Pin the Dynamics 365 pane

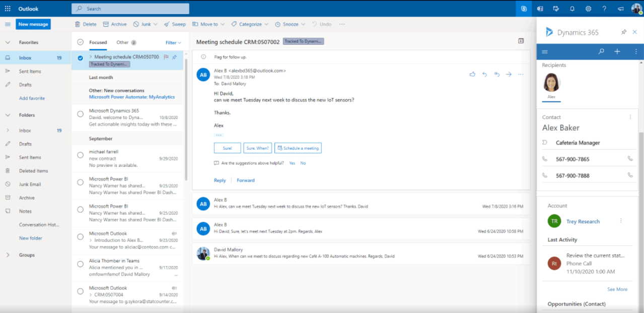coord(624,32)
